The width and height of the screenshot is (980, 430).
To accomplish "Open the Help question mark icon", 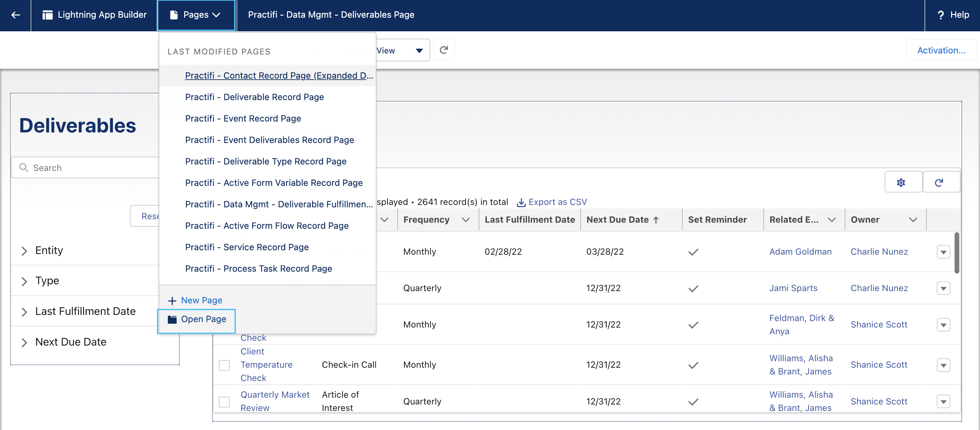I will pos(941,15).
